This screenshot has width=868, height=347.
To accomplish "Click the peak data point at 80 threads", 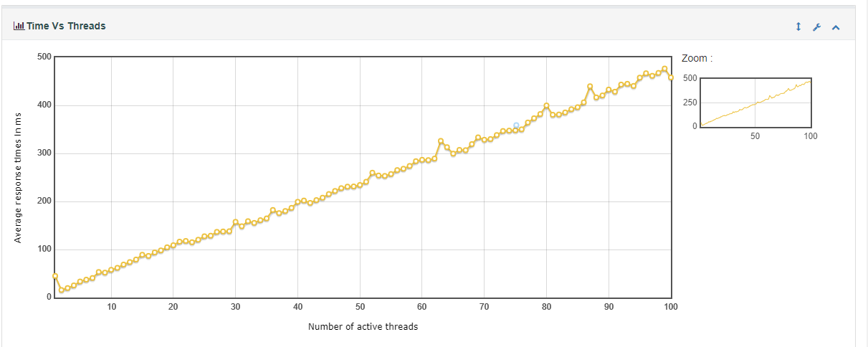I will pos(546,105).
